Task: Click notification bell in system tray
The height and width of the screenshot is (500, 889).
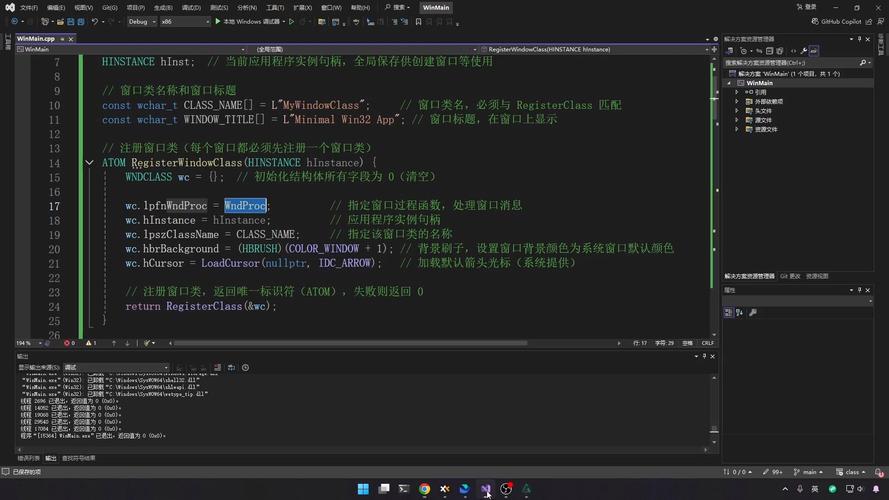Action: coord(877,489)
